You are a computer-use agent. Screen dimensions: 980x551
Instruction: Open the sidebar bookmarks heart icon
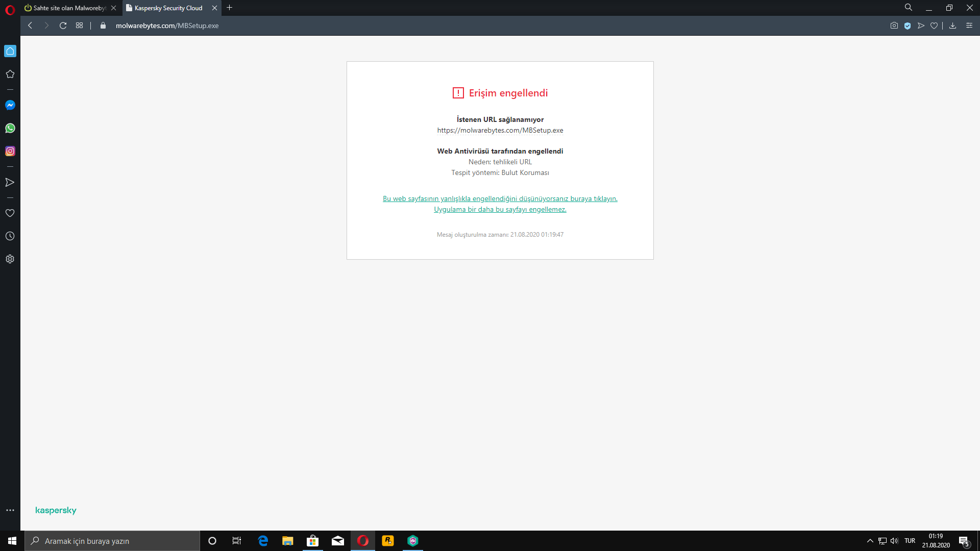click(x=10, y=213)
